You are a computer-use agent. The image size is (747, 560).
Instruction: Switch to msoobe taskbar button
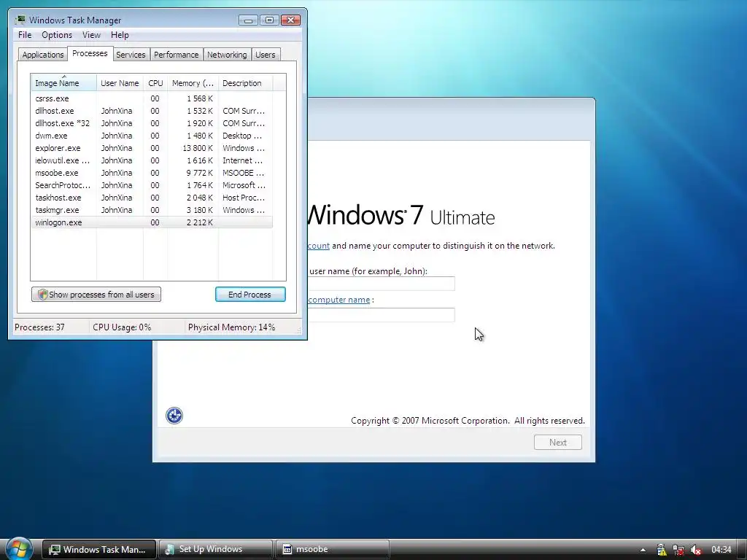(x=333, y=550)
